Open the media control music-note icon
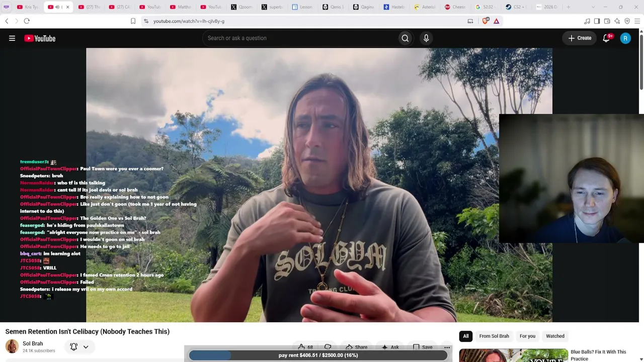Screen dimensions: 644x362 tap(587, 21)
